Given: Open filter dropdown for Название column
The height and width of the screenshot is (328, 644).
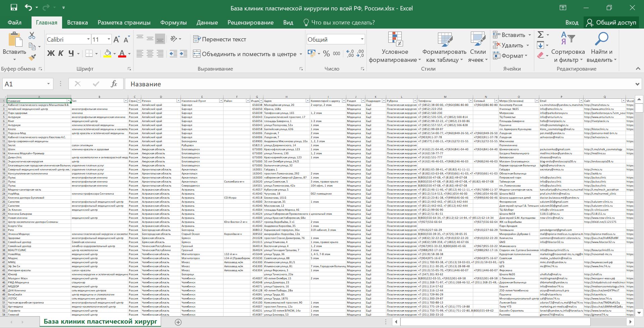Looking at the screenshot, I should click(69, 101).
